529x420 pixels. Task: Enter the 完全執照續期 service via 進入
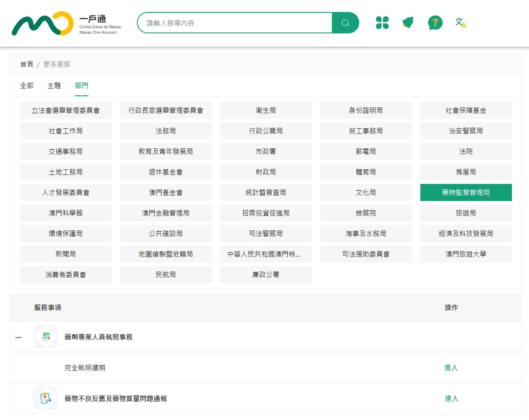(451, 368)
